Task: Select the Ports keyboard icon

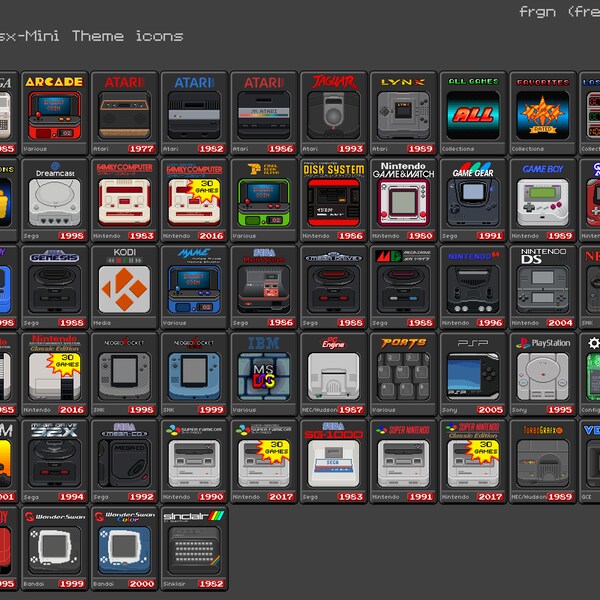Action: [x=403, y=374]
